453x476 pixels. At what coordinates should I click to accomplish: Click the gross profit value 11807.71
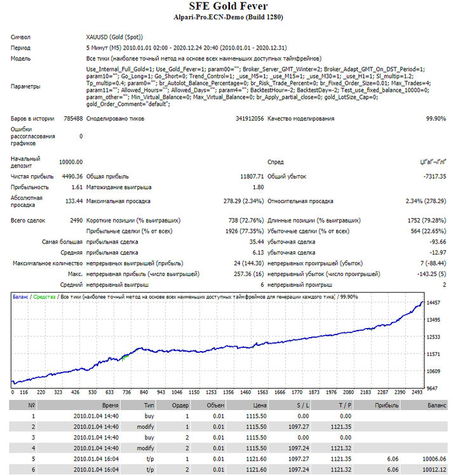coord(252,176)
